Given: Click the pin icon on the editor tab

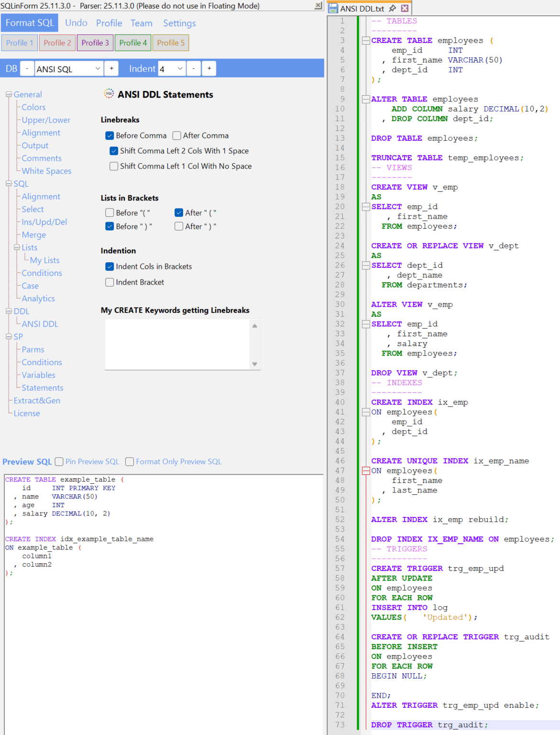Looking at the screenshot, I should click(392, 8).
